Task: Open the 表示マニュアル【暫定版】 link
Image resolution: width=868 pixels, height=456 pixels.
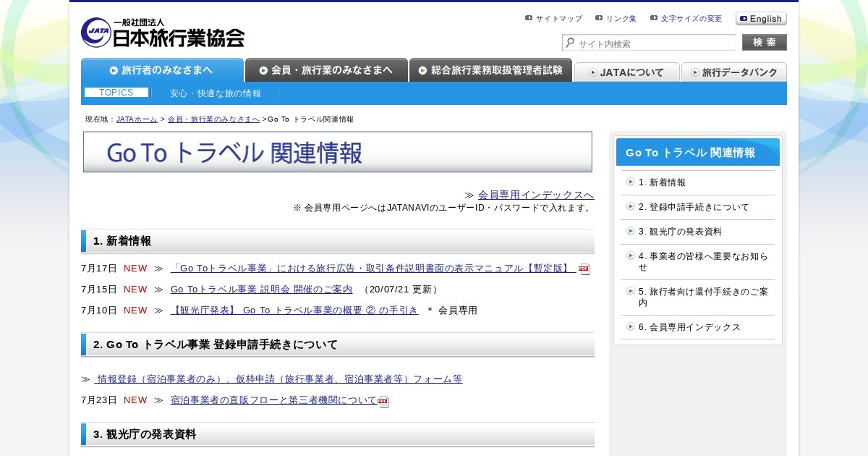Action: pos(373,269)
